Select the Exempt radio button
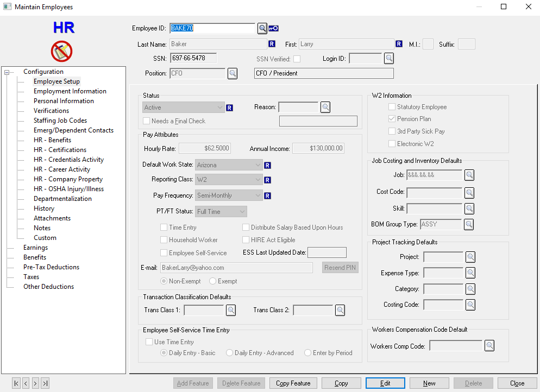This screenshot has height=392, width=540. (212, 281)
